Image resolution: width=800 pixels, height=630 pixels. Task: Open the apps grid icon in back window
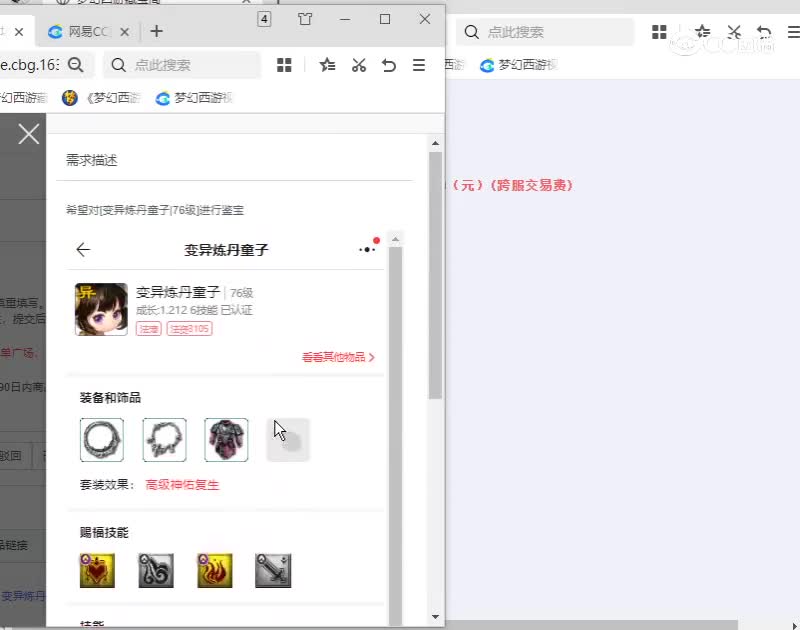click(659, 32)
